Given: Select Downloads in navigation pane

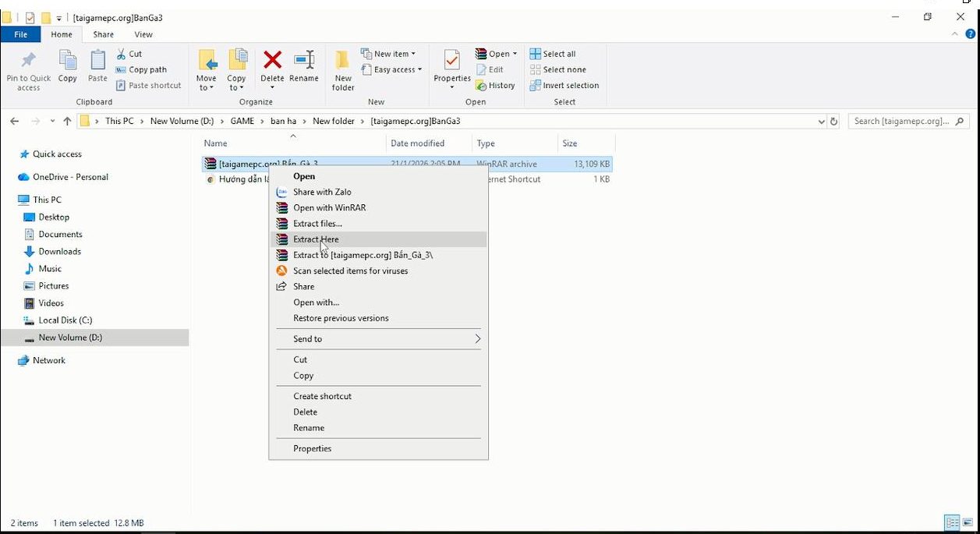Looking at the screenshot, I should pos(59,252).
